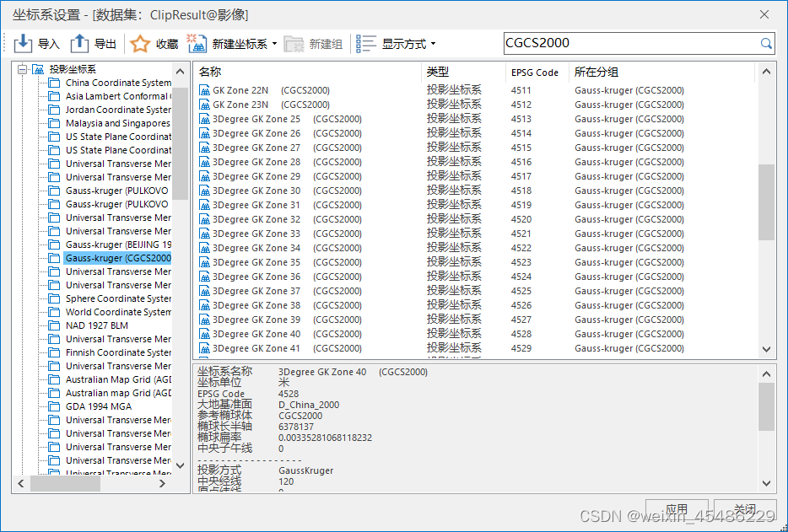Click the 导入 button label
The height and width of the screenshot is (532, 788).
pyautogui.click(x=49, y=44)
